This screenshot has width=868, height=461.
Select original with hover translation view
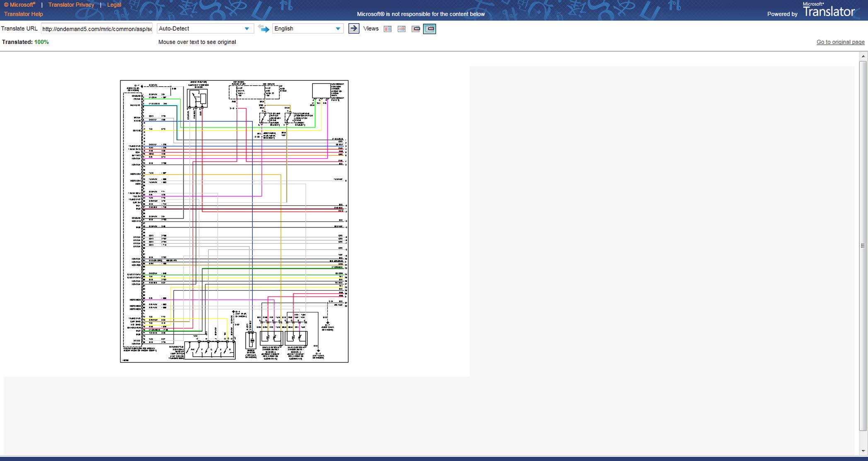[416, 29]
